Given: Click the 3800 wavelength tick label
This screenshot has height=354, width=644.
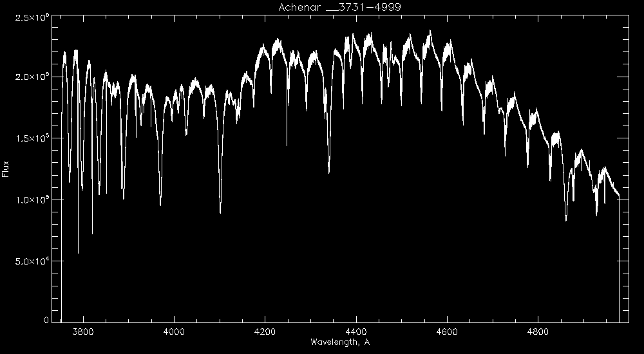Looking at the screenshot, I should [83, 331].
